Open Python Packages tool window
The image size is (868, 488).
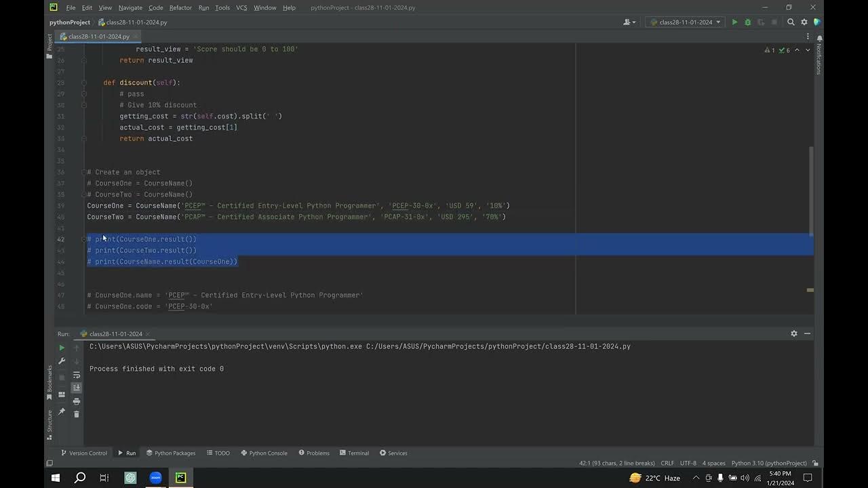[x=170, y=453]
